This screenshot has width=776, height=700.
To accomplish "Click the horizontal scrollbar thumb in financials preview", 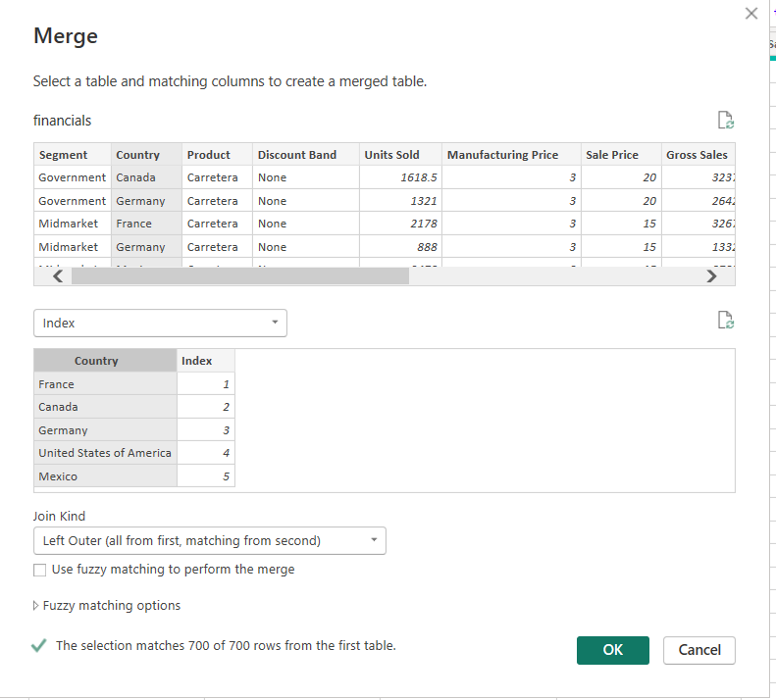I will tap(240, 276).
